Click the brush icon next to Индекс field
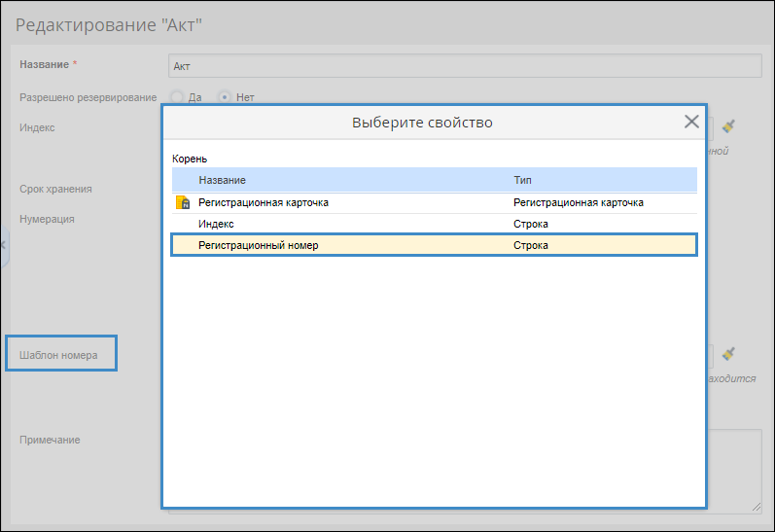Viewport: 775px width, 532px height. point(729,126)
